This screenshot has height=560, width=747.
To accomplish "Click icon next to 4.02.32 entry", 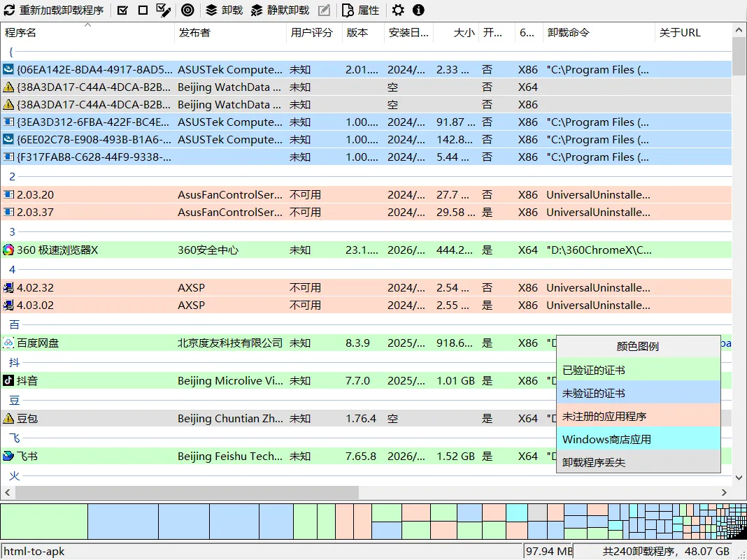I will click(8, 287).
